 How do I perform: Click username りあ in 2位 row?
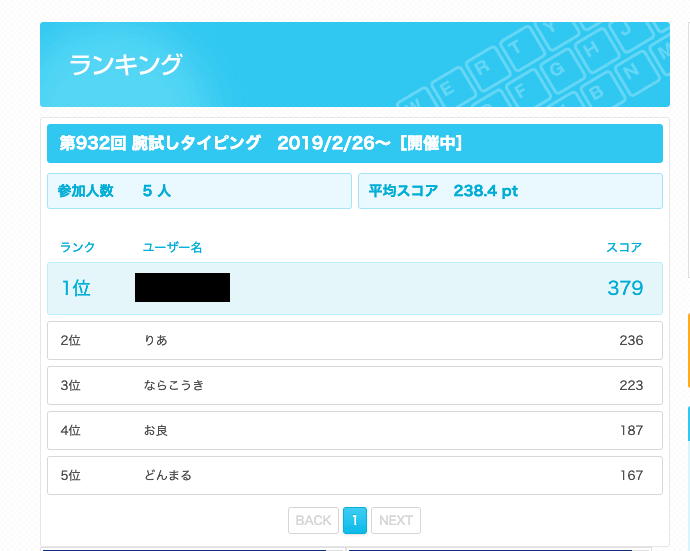point(156,340)
